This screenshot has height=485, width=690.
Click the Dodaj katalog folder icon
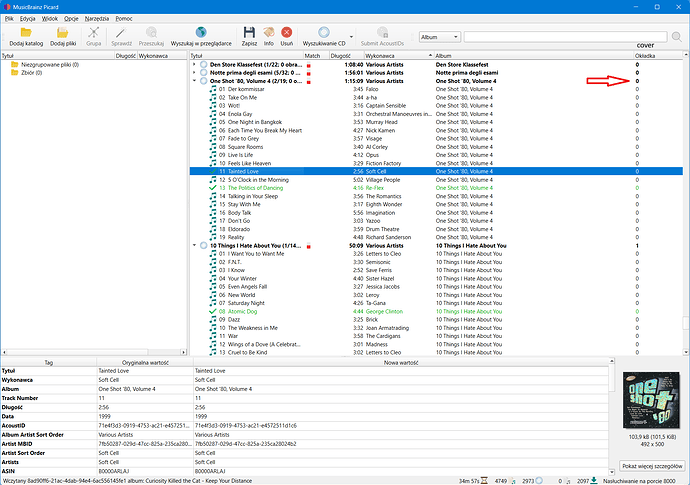26,33
